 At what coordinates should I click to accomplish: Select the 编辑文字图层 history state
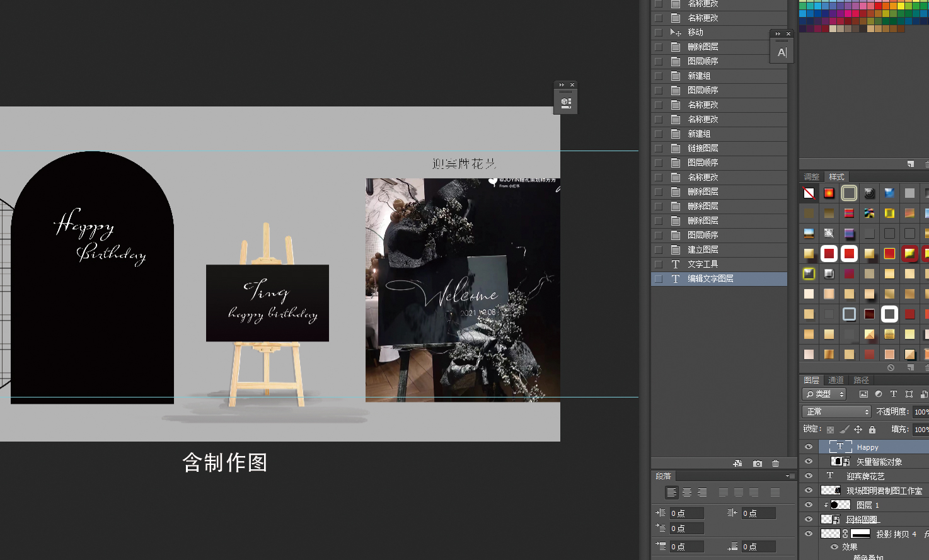719,278
